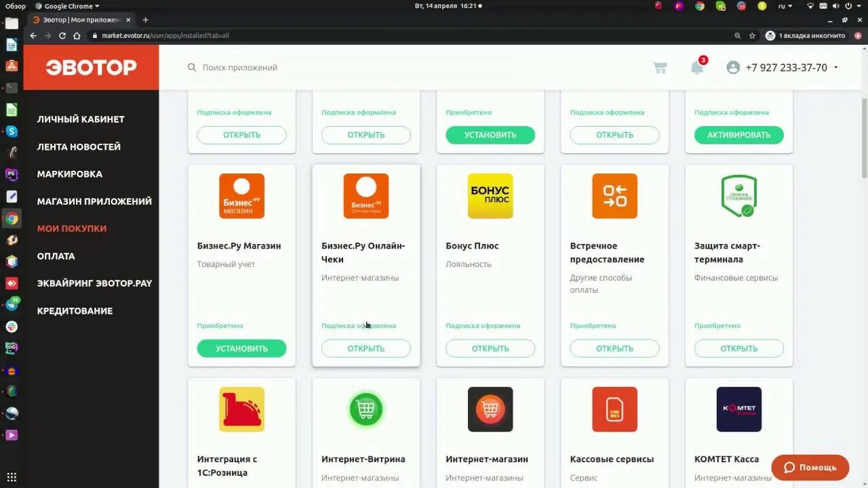Reload the page in Chrome
The image size is (868, 488).
coord(62,35)
